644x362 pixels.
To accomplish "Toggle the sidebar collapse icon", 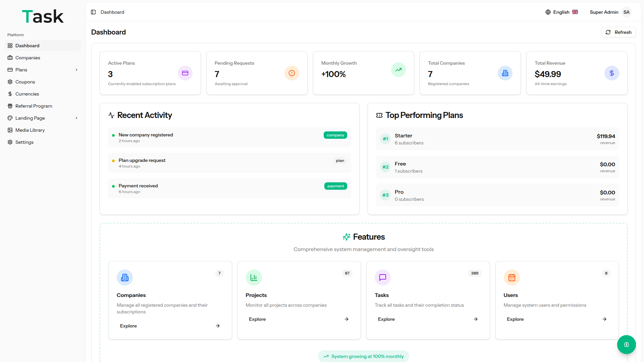I will pyautogui.click(x=93, y=12).
